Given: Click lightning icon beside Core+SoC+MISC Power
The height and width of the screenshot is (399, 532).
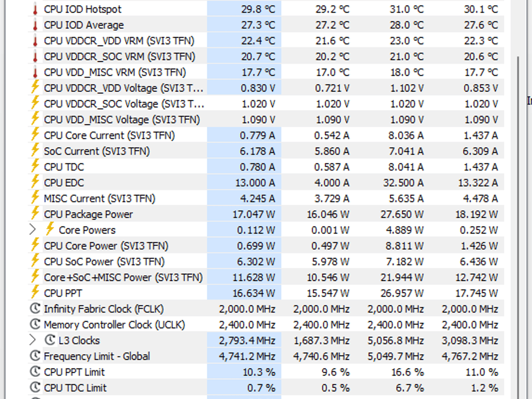Looking at the screenshot, I should point(35,276).
